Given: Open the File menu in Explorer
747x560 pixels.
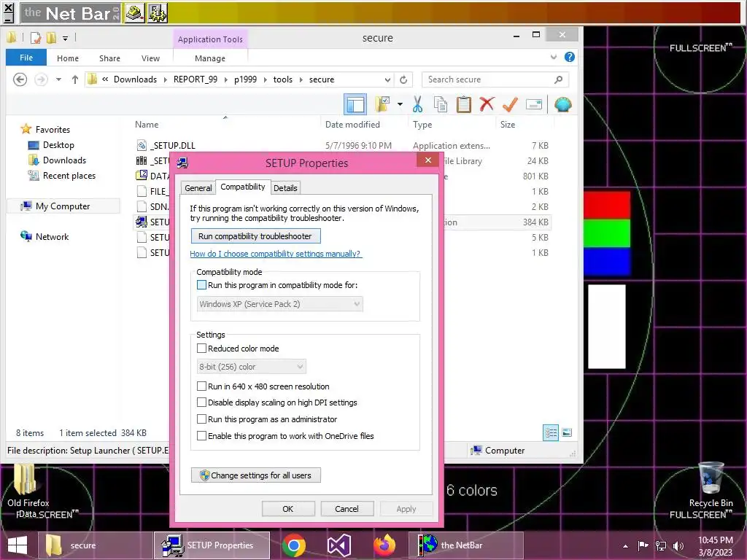Looking at the screenshot, I should pyautogui.click(x=26, y=58).
